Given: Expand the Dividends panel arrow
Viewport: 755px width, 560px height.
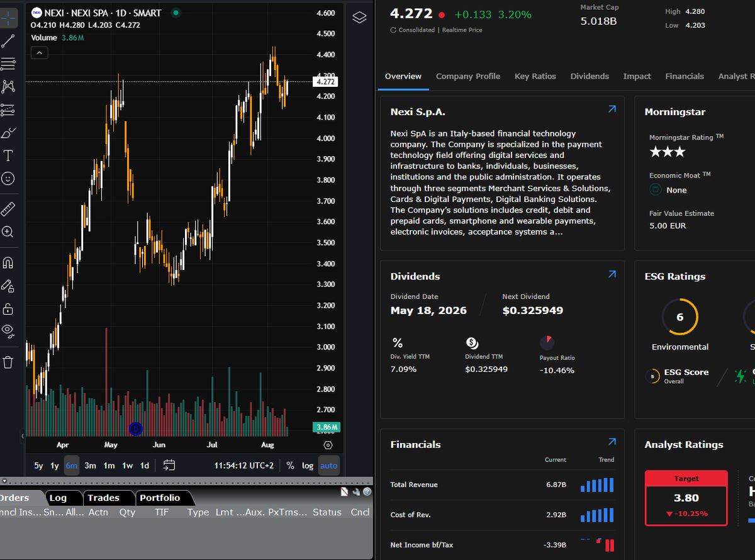Looking at the screenshot, I should point(612,274).
